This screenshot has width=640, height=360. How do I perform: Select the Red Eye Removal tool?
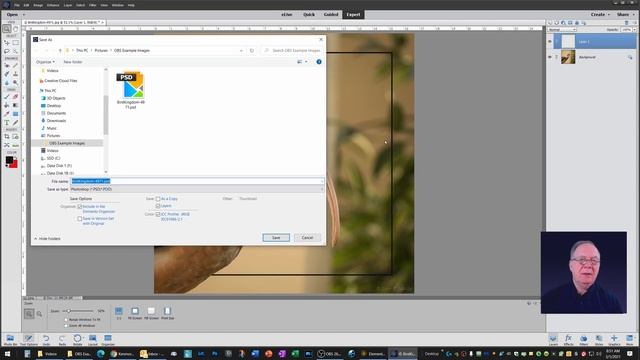tap(7, 65)
